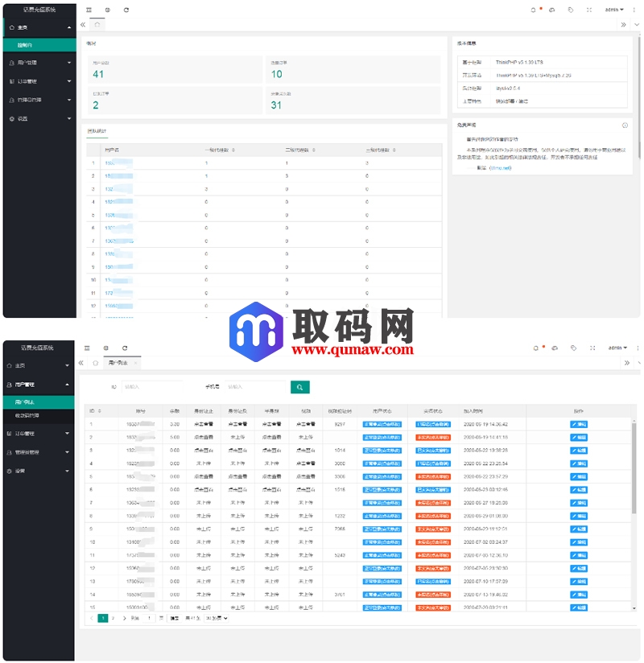Click the green search button in user list
This screenshot has height=663, width=644.
(299, 387)
